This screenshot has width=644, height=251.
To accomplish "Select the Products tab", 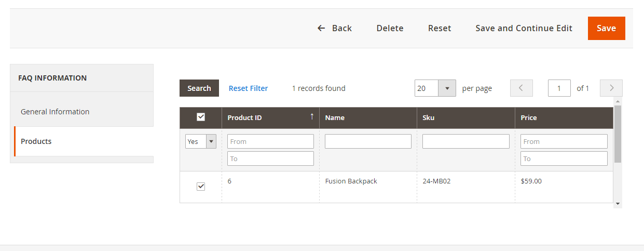I will pyautogui.click(x=36, y=141).
